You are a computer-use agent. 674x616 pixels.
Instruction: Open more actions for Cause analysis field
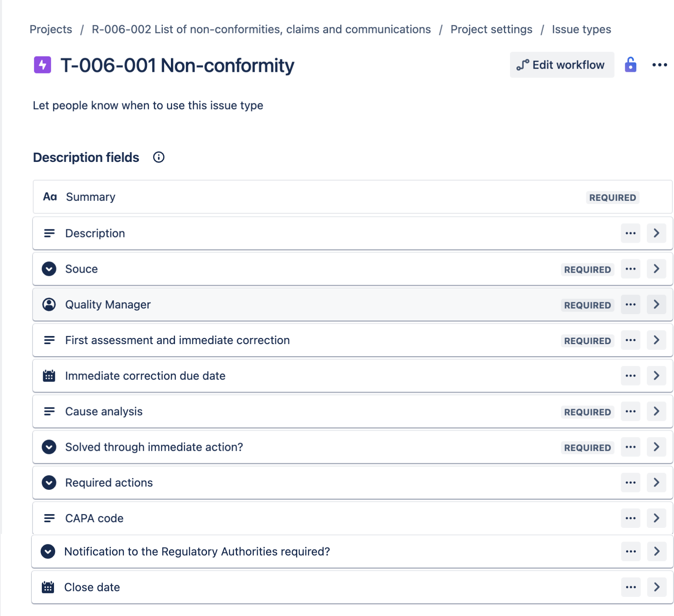click(x=630, y=411)
